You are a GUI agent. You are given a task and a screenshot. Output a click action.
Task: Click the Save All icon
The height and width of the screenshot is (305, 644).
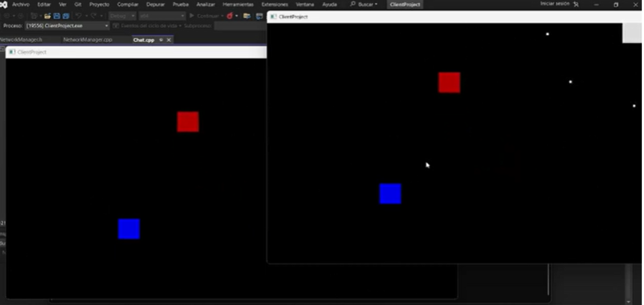[65, 16]
